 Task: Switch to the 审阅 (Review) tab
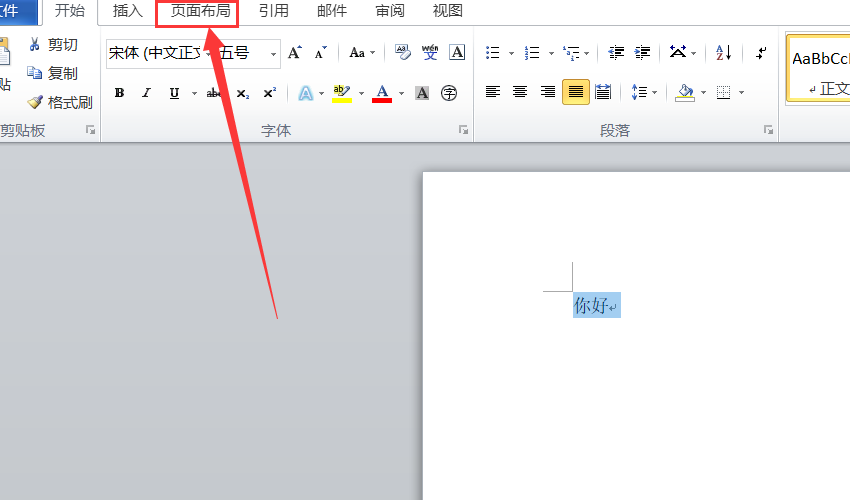pos(390,10)
